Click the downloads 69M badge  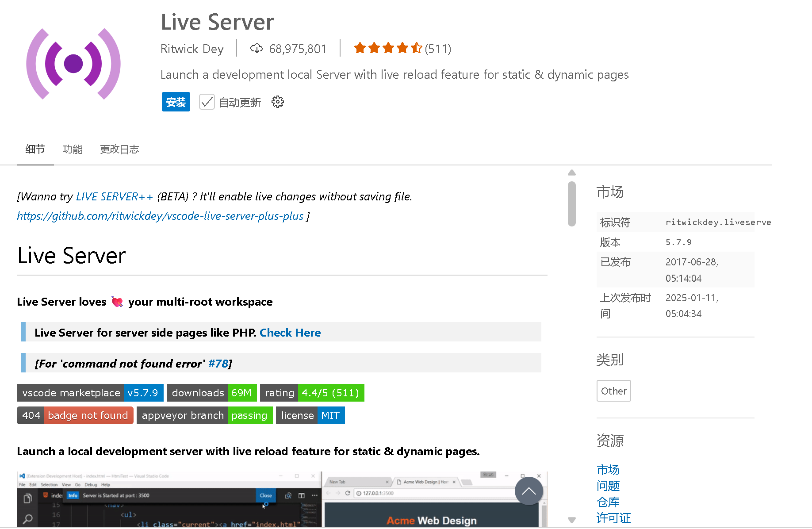click(x=212, y=393)
